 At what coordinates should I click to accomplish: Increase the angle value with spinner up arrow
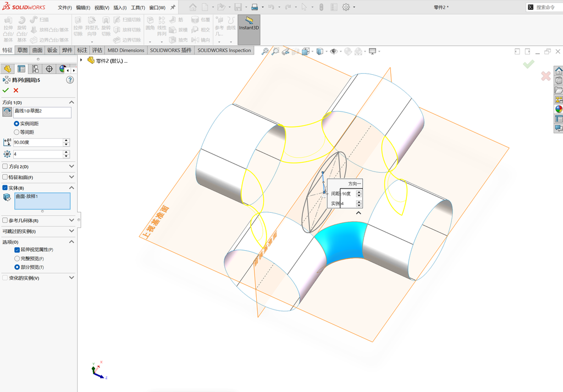[x=66, y=140]
